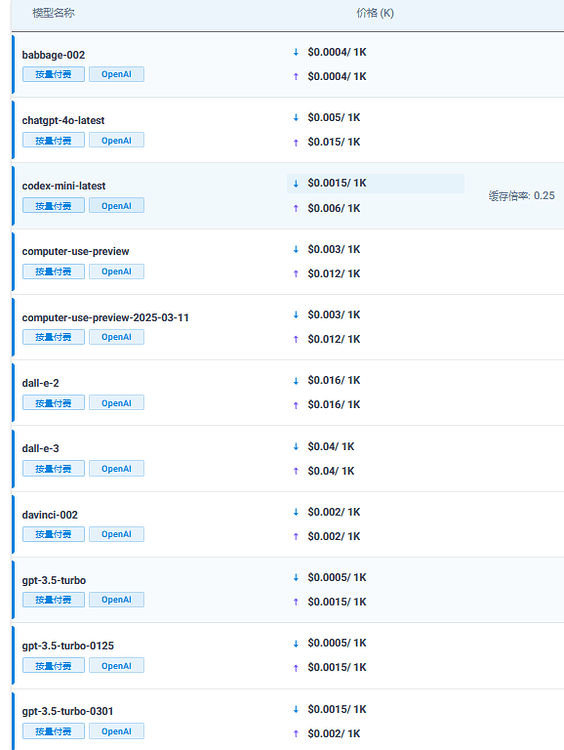Click the input arrow icon for babbage-002

coord(296,52)
